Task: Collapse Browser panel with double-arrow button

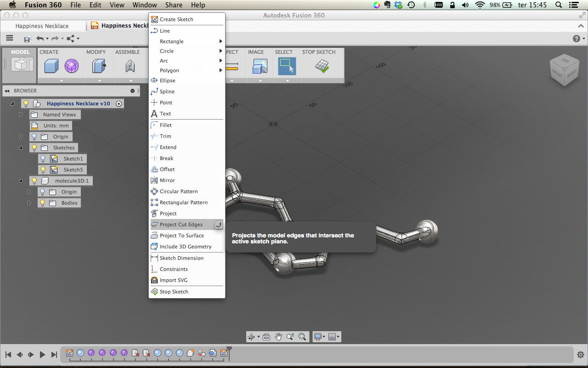Action: click(7, 91)
